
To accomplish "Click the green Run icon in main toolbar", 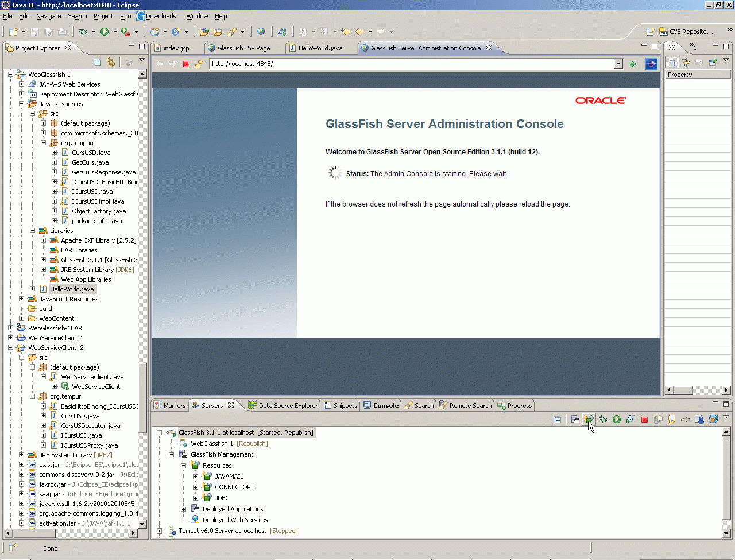I will click(105, 32).
